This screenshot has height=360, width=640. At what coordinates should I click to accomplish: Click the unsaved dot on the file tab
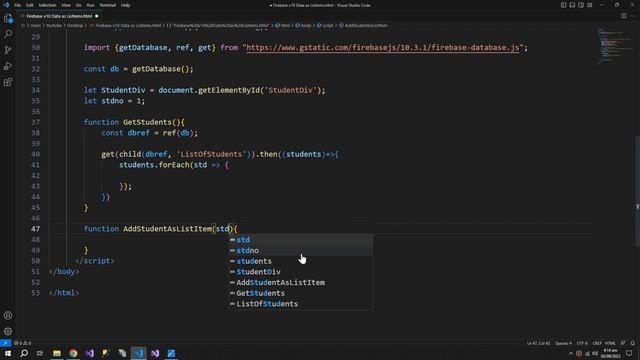tap(97, 16)
